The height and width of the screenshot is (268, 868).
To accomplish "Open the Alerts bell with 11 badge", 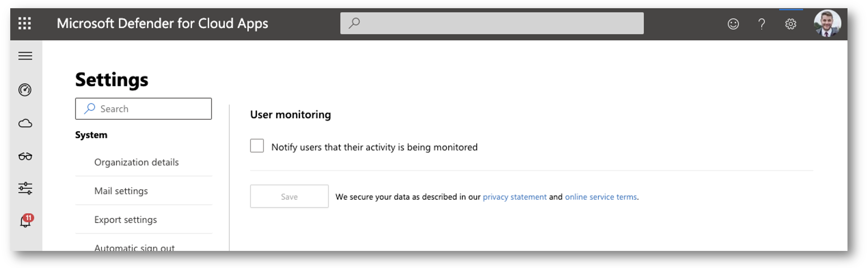I will tap(26, 221).
